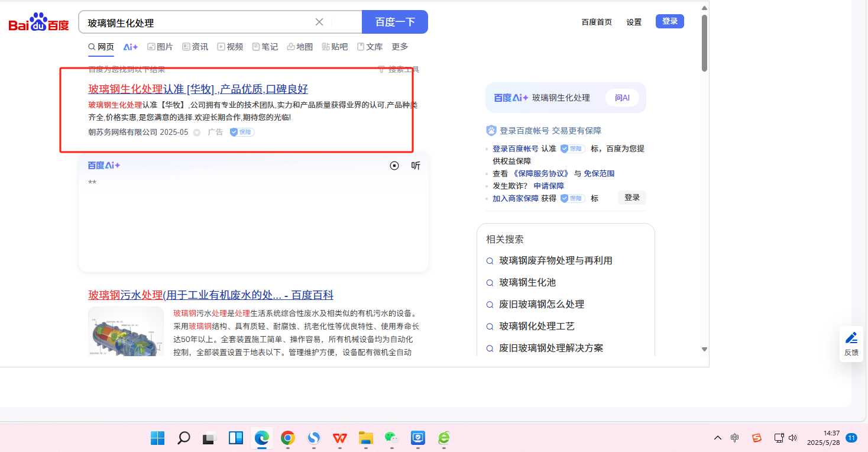Stop the Baidu AI answer generation
This screenshot has width=868, height=452.
click(x=394, y=166)
